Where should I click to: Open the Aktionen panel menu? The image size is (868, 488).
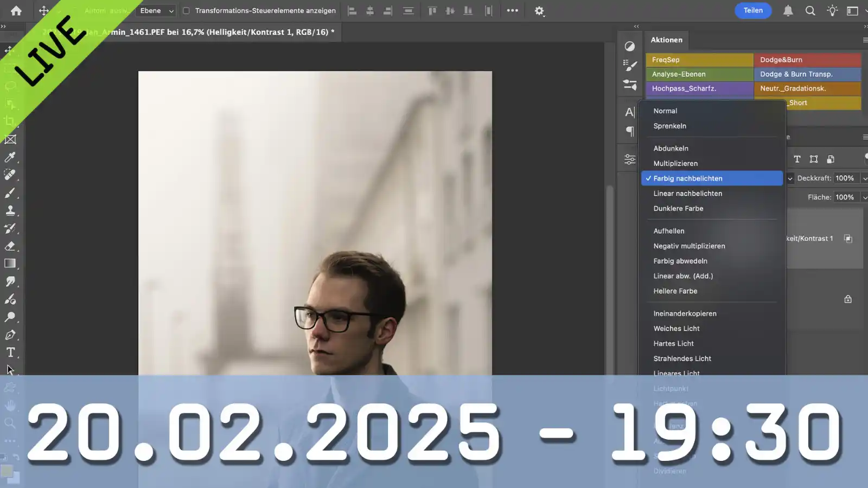coord(865,40)
